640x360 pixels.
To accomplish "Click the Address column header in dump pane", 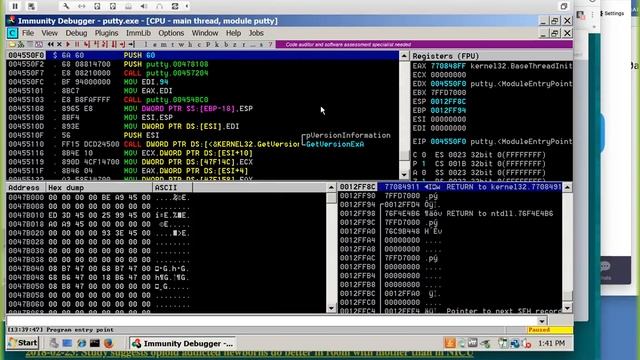I will (x=26, y=188).
